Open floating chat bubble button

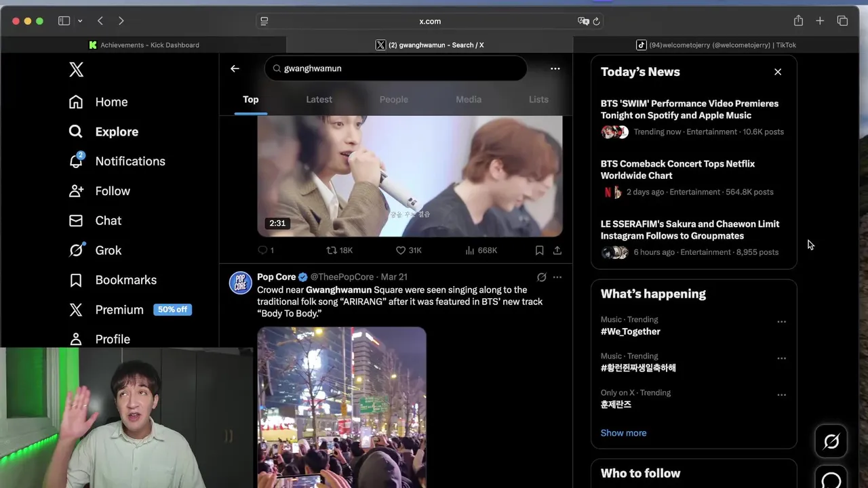(831, 479)
